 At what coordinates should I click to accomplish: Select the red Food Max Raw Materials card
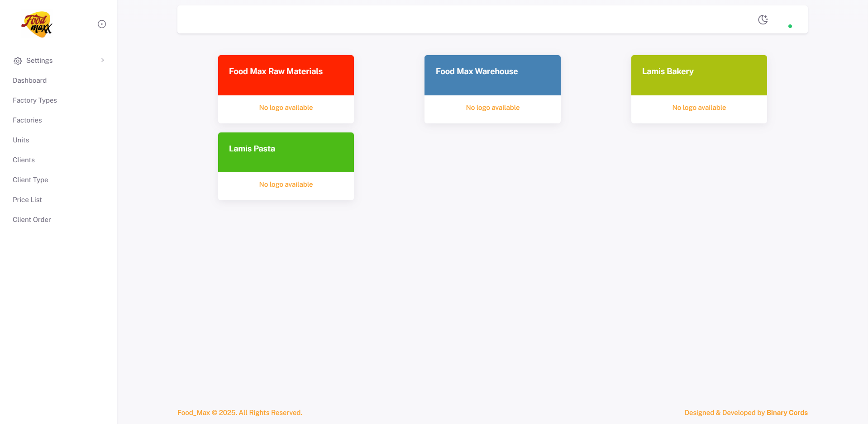(286, 75)
